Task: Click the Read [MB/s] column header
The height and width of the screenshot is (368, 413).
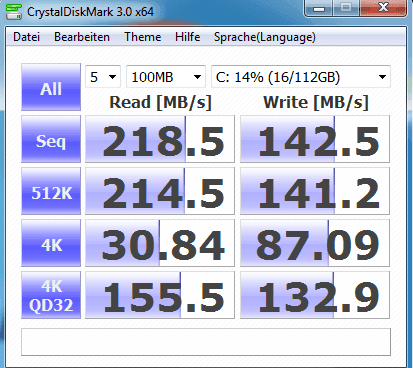Action: [160, 102]
